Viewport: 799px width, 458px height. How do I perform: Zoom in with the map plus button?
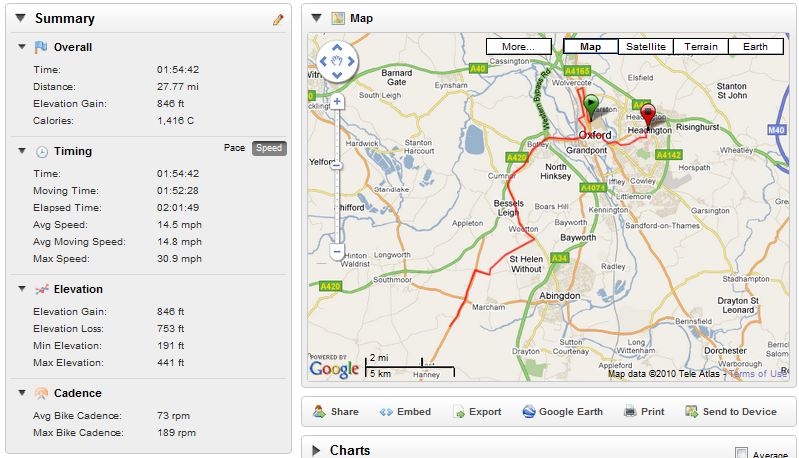coord(337,102)
